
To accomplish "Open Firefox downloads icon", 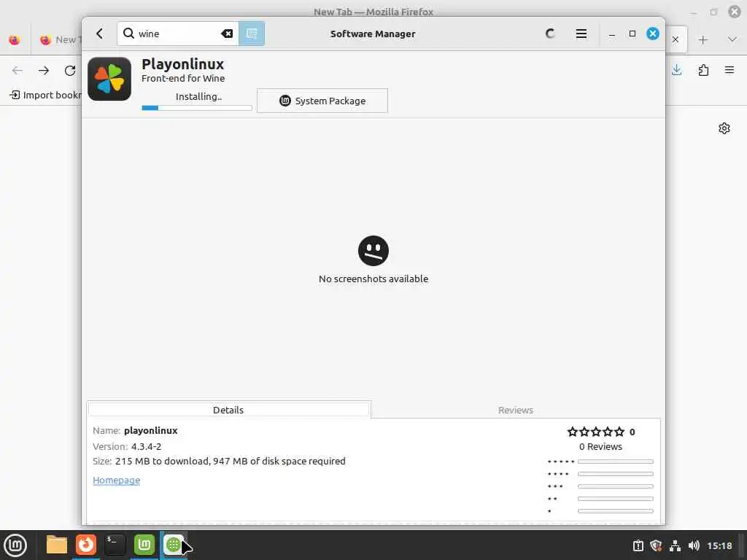I will coord(676,71).
